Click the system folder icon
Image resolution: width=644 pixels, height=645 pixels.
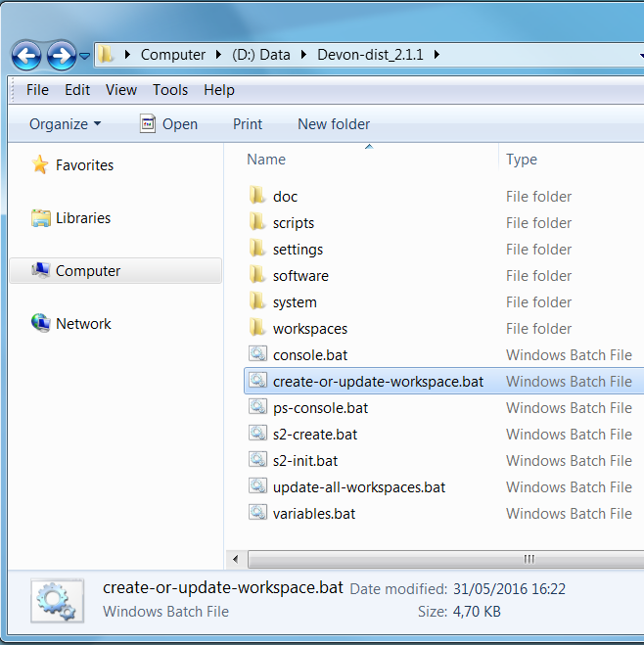click(x=257, y=301)
